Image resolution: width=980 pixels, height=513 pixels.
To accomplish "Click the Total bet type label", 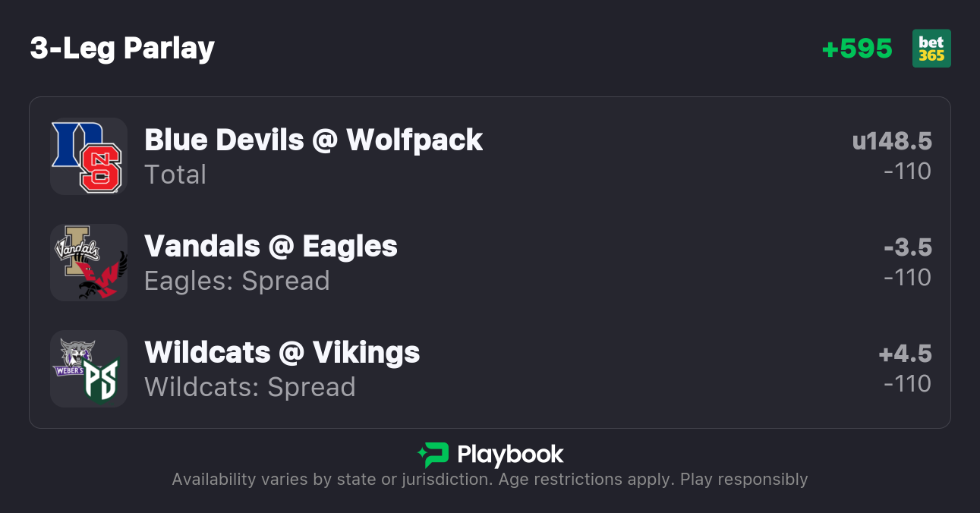I will pyautogui.click(x=175, y=175).
